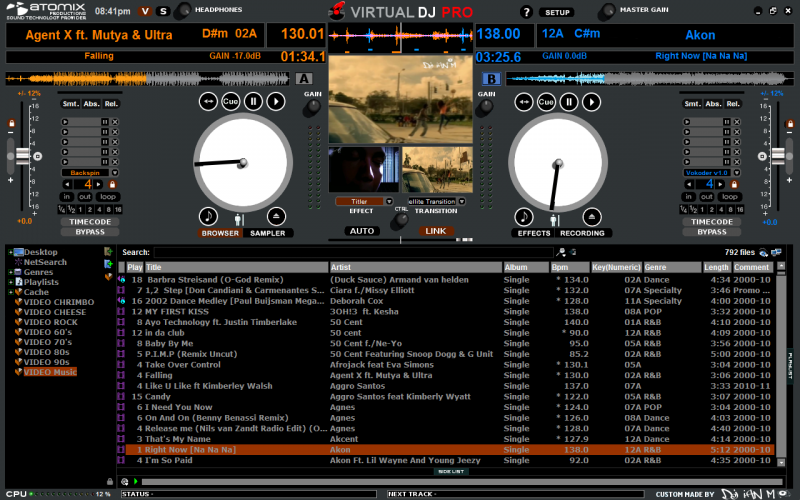Image resolution: width=800 pixels, height=500 pixels.
Task: Toggle the LINK button
Action: 436,231
